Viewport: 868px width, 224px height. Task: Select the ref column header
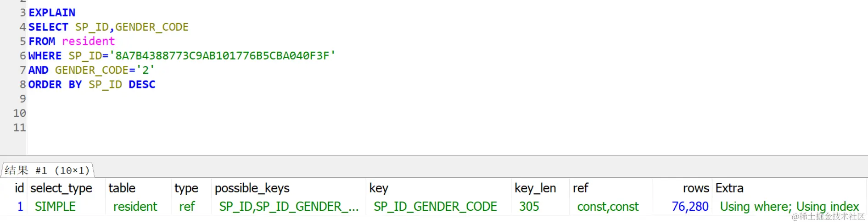580,188
